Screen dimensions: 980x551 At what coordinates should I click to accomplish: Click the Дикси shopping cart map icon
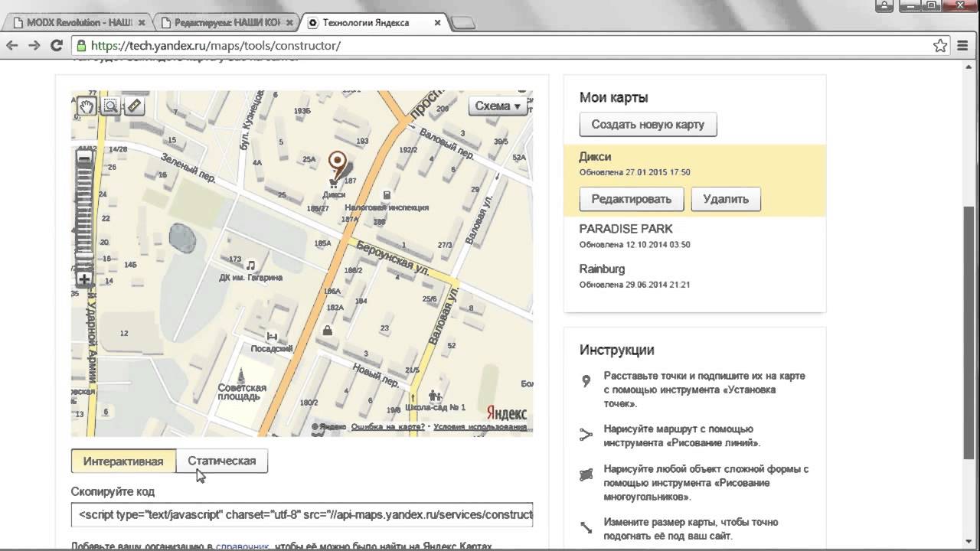coord(333,183)
